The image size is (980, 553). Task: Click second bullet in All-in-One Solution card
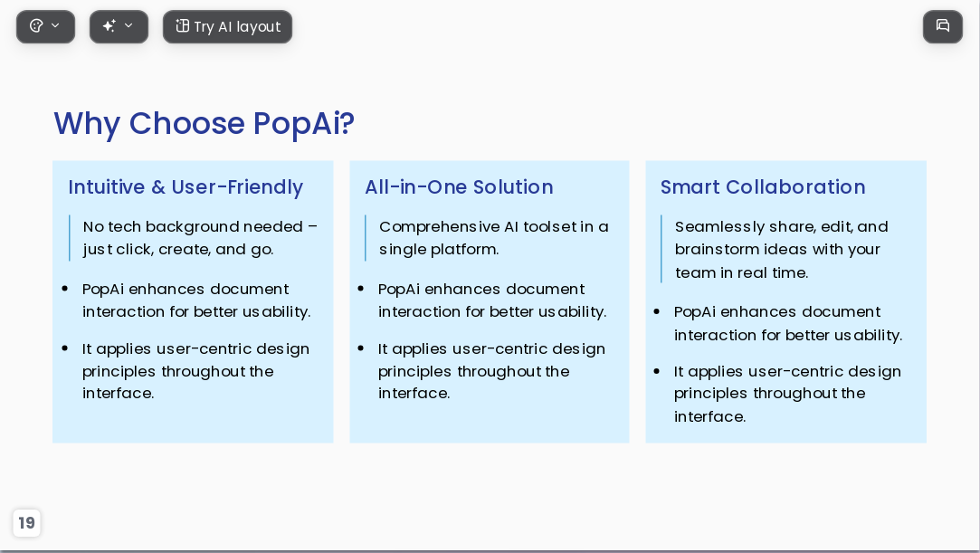491,371
